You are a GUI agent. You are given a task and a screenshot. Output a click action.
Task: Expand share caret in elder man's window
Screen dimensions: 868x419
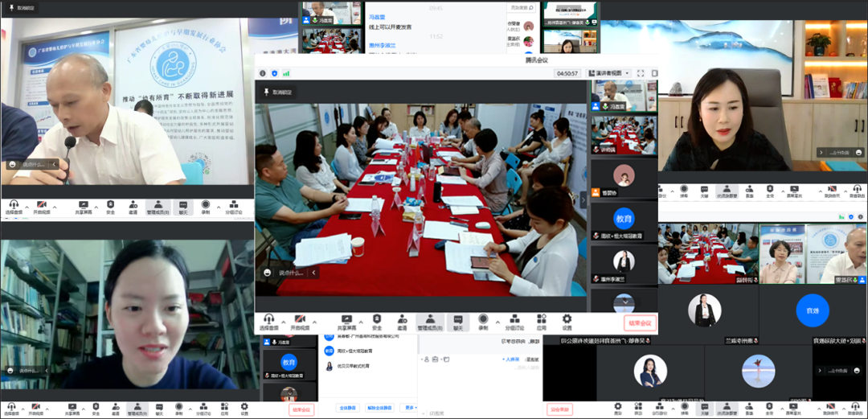coord(96,207)
